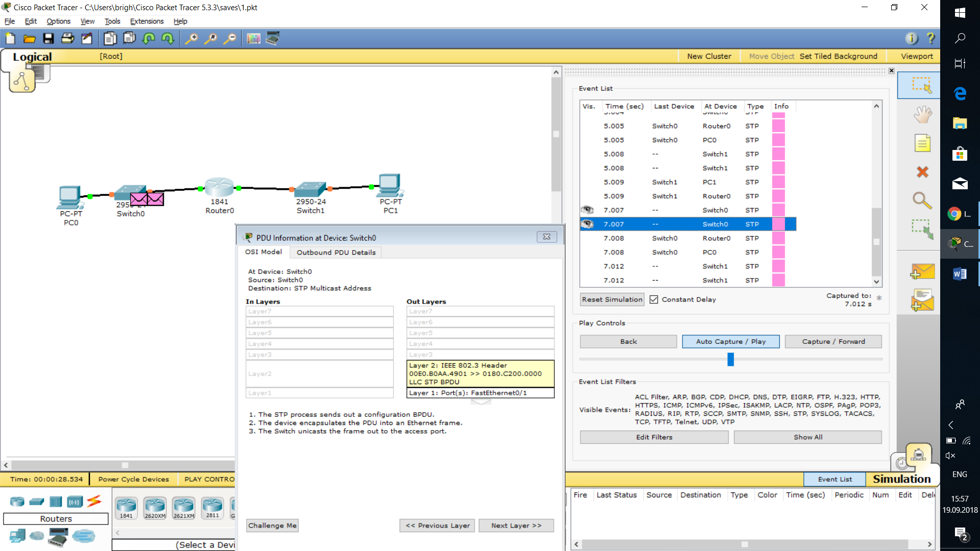Click Capture / Forward button
The height and width of the screenshot is (551, 980).
833,341
